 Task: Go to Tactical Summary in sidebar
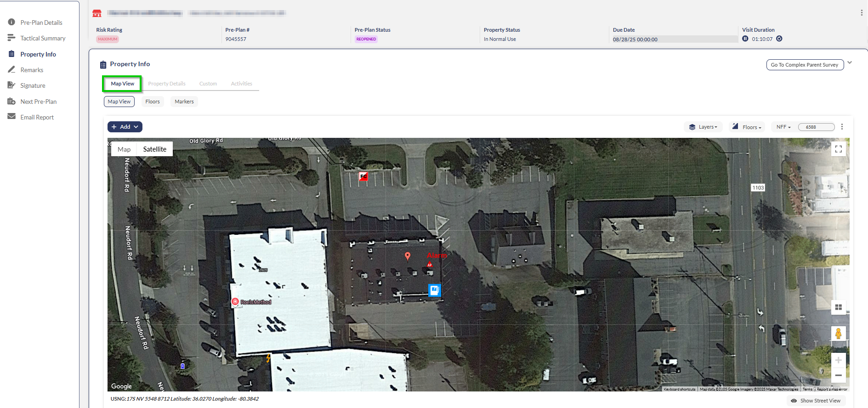point(43,39)
